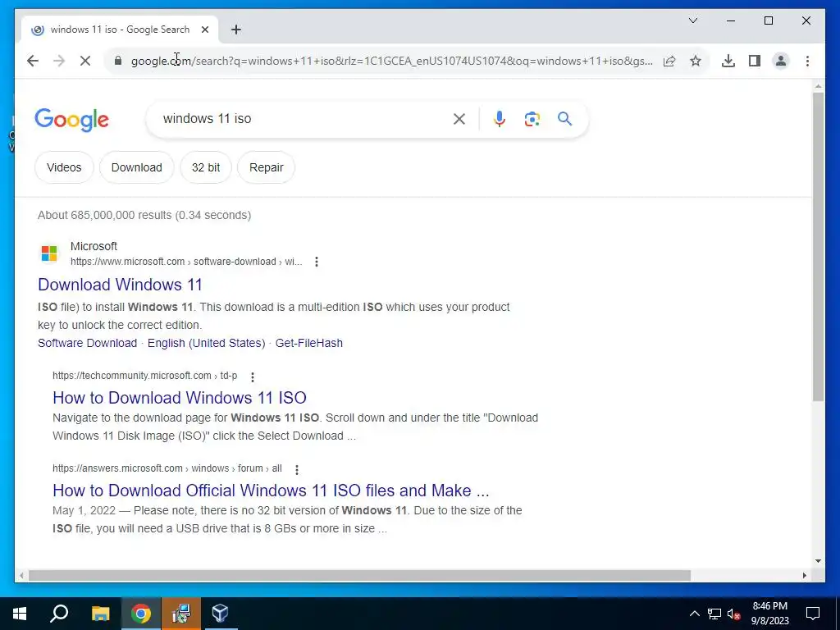
Task: Go back to the previous page
Action: [x=33, y=61]
